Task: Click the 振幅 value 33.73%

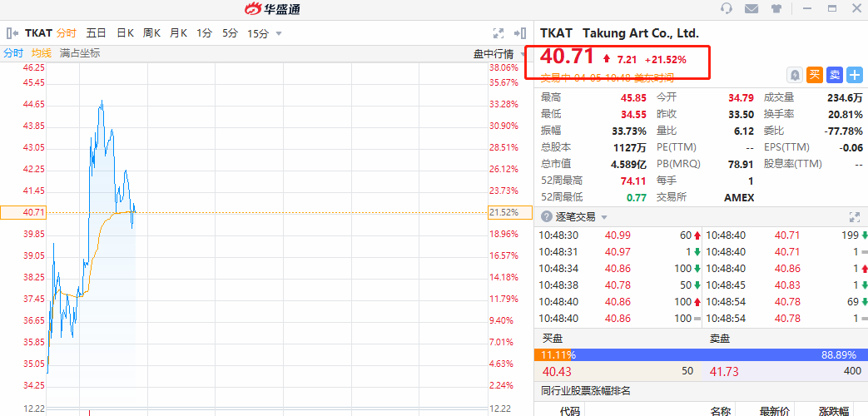Action: [631, 131]
